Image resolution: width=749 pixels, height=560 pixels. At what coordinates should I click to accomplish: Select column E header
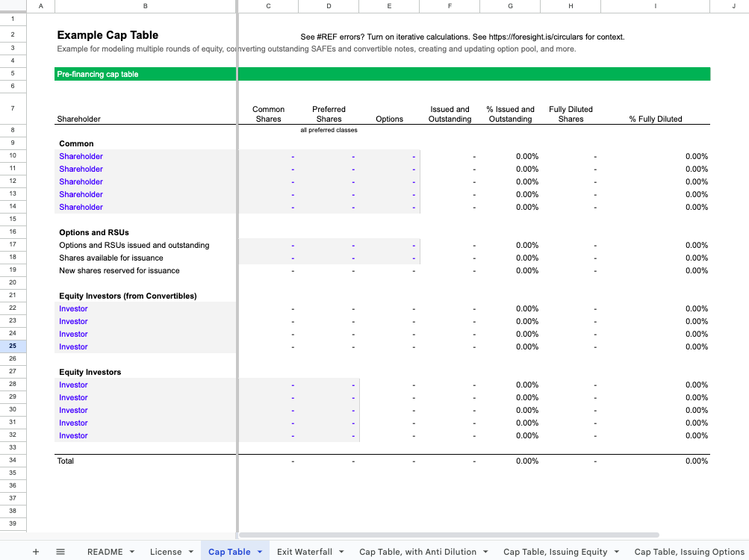tap(389, 6)
